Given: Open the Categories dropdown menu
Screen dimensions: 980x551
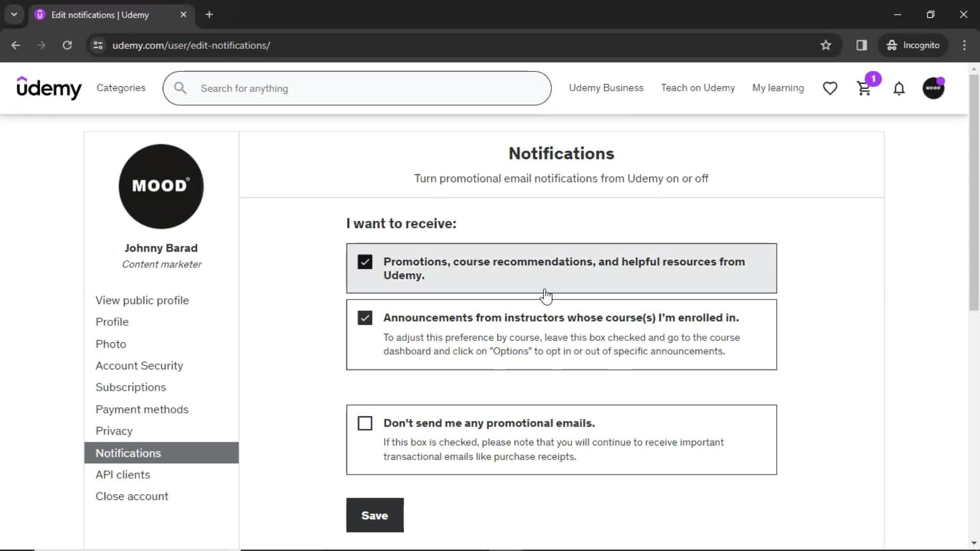Looking at the screenshot, I should click(x=121, y=88).
